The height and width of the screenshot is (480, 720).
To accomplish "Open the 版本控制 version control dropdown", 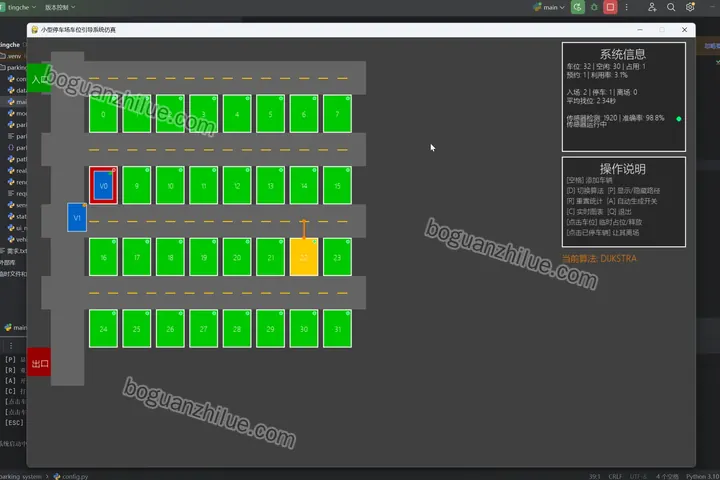I will tap(60, 7).
